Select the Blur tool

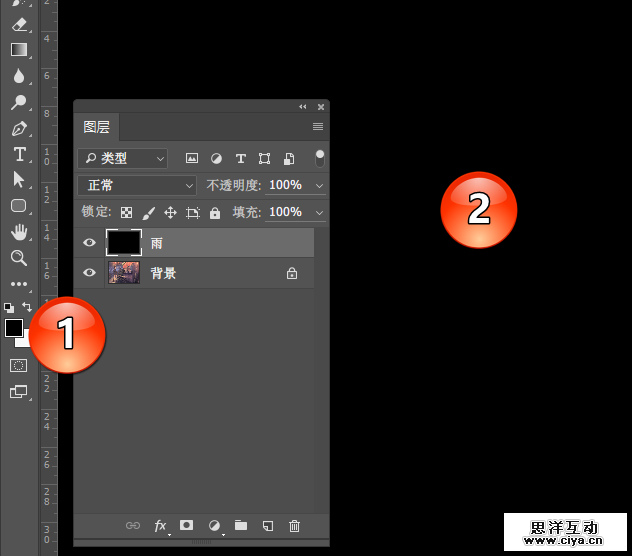pyautogui.click(x=19, y=76)
